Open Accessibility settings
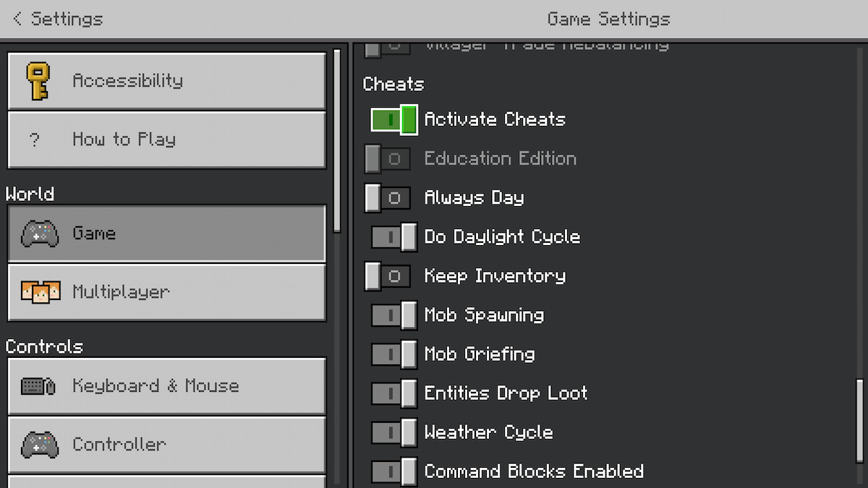The image size is (868, 488). (x=166, y=81)
